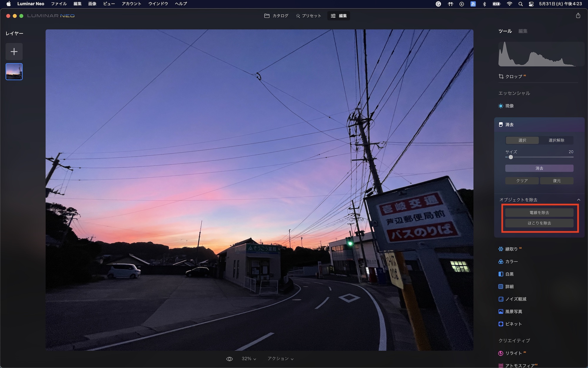Open the 詳細 Details tool
The image size is (588, 368).
click(509, 287)
